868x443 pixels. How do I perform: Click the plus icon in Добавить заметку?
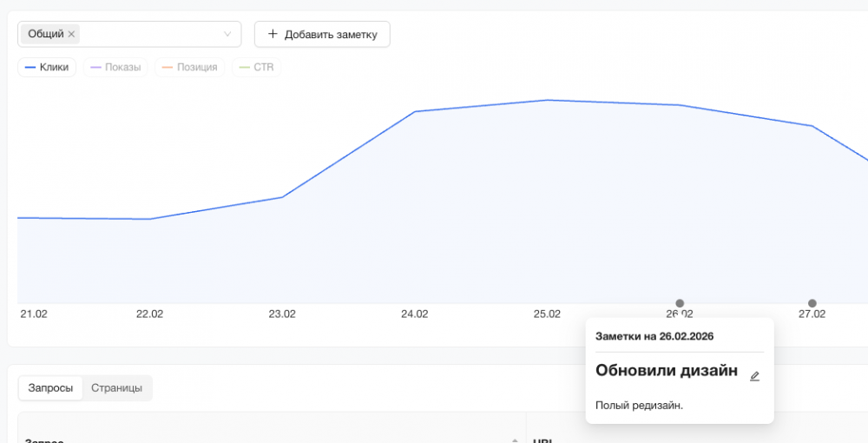pos(273,34)
